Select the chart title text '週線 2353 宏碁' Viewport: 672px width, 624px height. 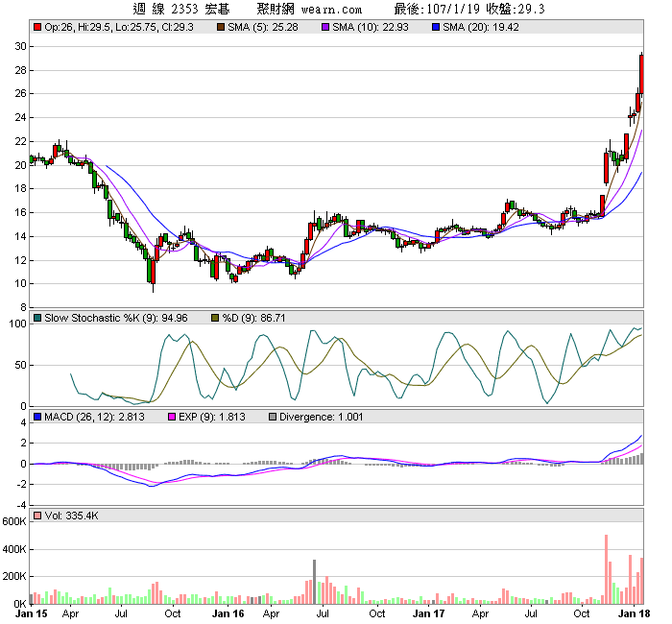pos(181,9)
